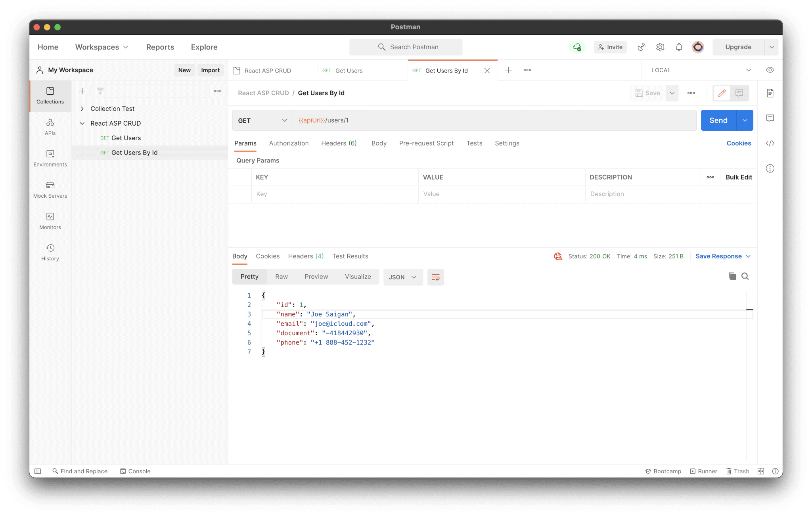Click Bulk Edit in query params
812x516 pixels.
coord(739,177)
